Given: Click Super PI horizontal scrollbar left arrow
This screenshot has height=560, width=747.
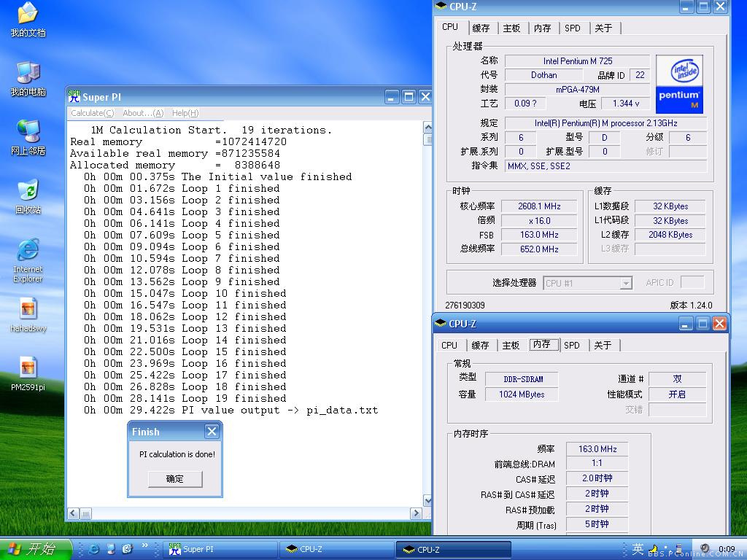Looking at the screenshot, I should click(73, 513).
